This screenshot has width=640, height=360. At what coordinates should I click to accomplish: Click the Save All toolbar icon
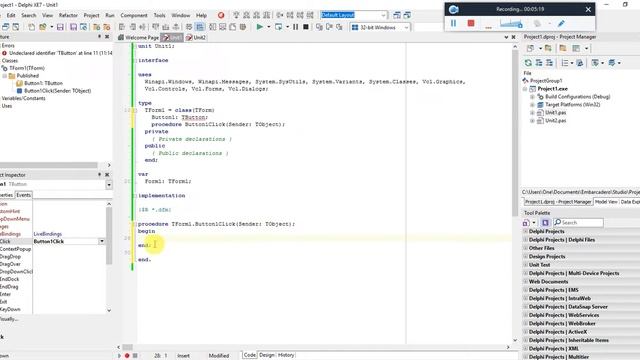tap(73, 27)
